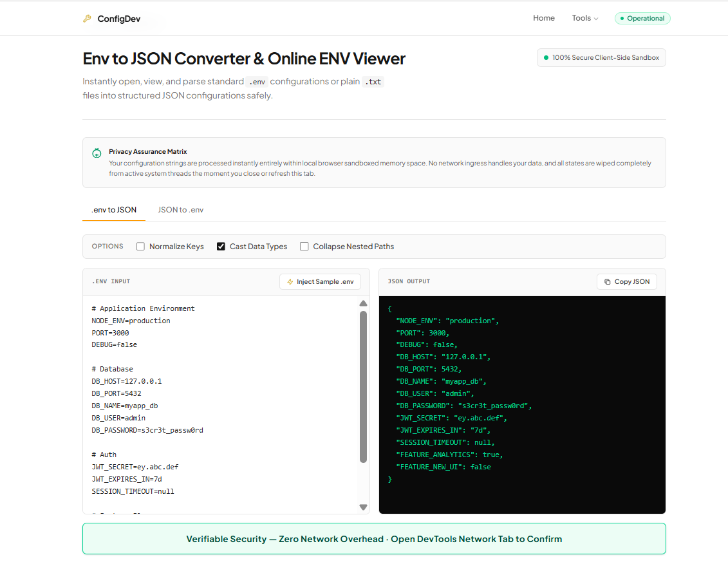The height and width of the screenshot is (573, 728).
Task: Click the "SESSION_TIMEOUT": null output line
Action: 445,442
